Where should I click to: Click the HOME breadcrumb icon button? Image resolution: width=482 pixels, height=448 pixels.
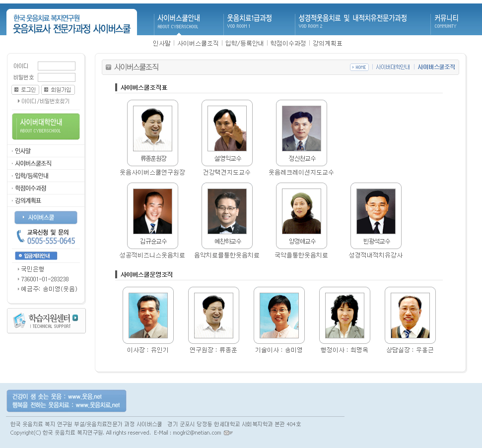pos(359,67)
